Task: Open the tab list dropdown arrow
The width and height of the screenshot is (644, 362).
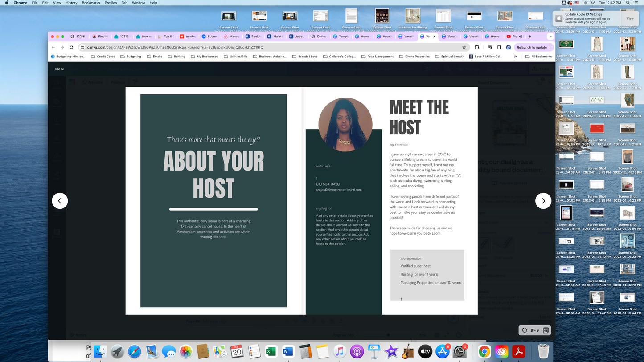Action: [x=550, y=37]
